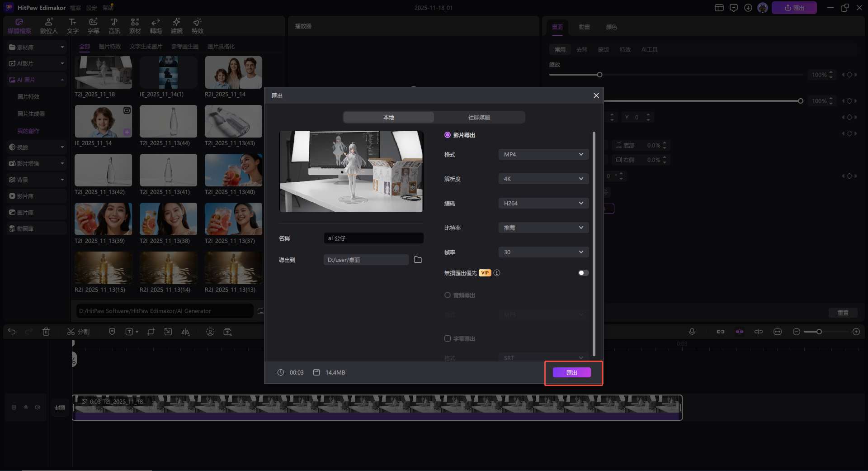Click the undo arrow in timeline toolbar
This screenshot has width=868, height=471.
pos(12,332)
